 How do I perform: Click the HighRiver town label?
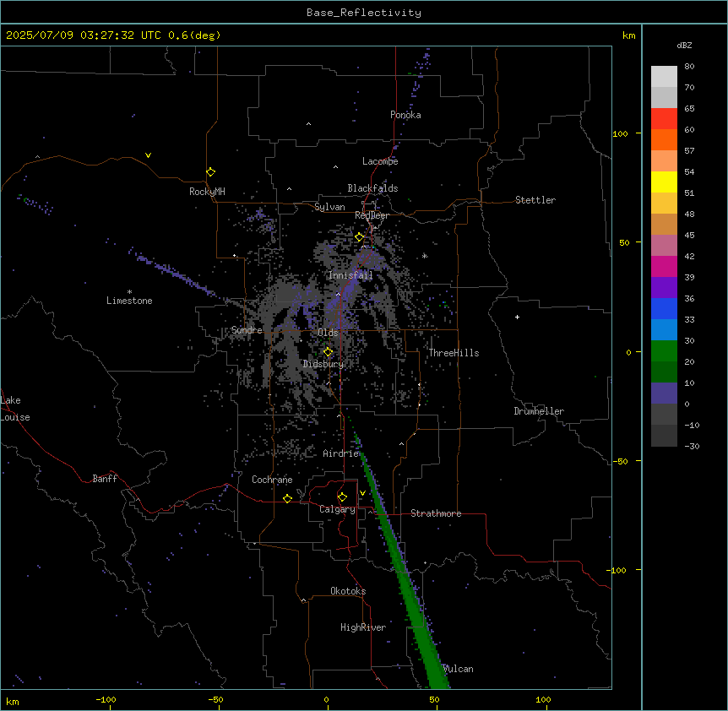(363, 627)
